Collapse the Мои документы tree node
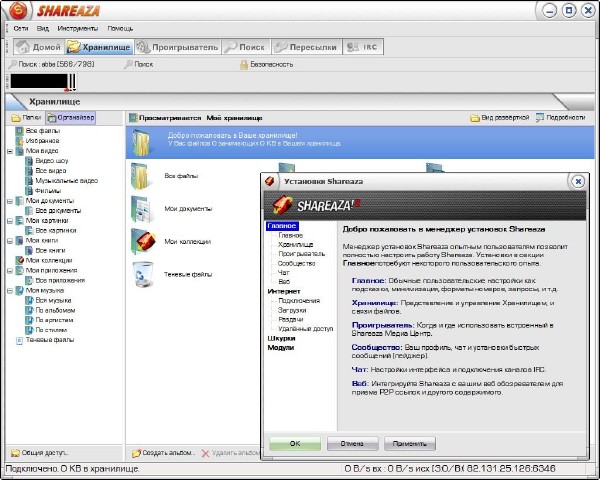The image size is (600, 480). 9,201
